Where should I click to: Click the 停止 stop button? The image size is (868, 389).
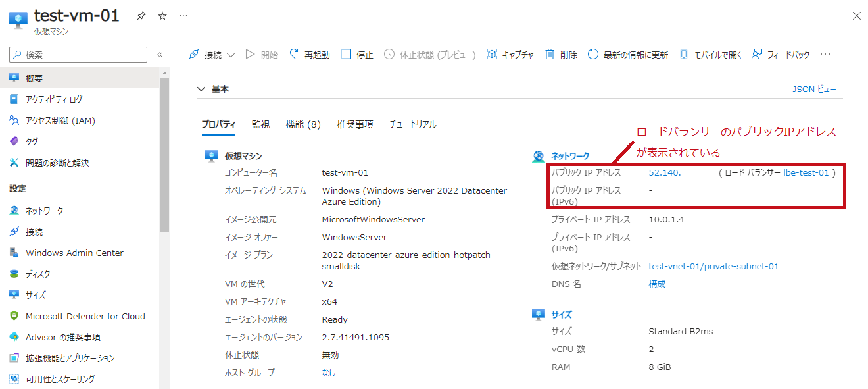tap(357, 55)
